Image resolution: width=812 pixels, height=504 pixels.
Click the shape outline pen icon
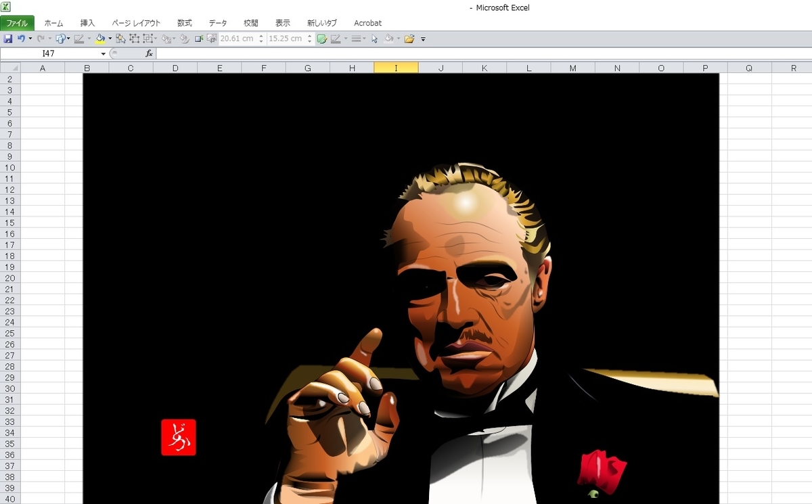click(x=79, y=39)
